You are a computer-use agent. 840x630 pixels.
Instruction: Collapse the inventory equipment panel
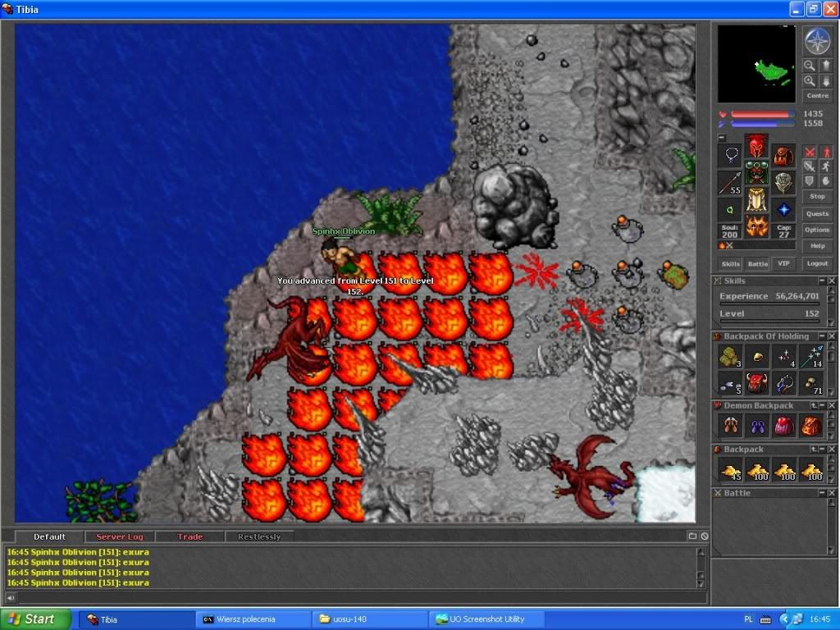[722, 138]
